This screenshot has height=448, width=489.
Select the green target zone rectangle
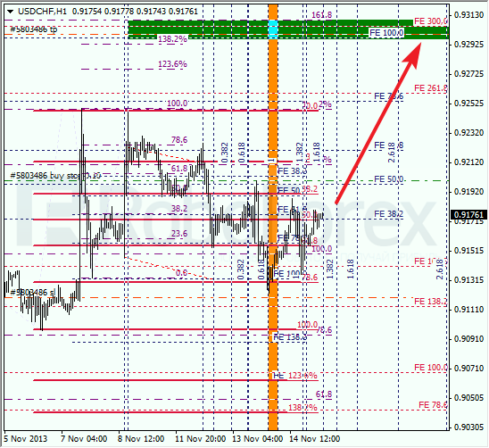click(x=288, y=29)
